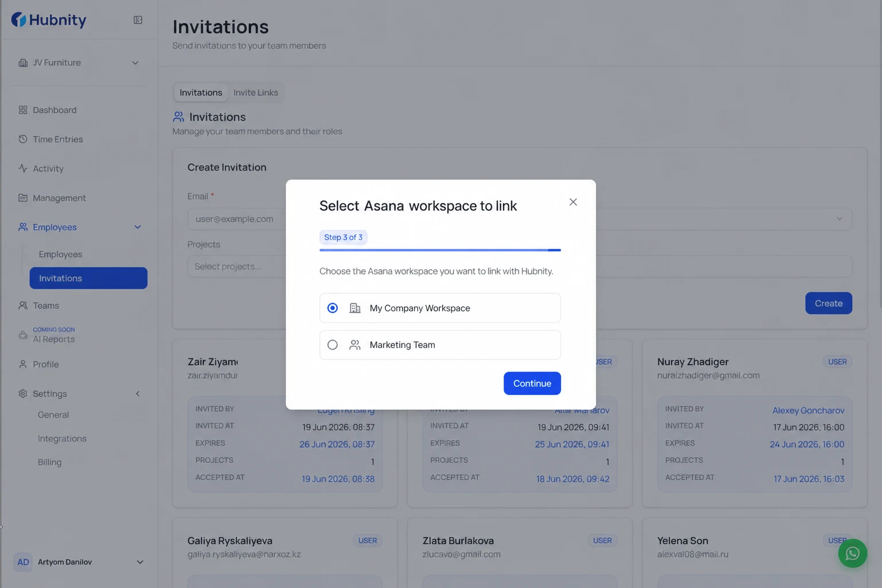
Task: Collapse the Employees submenu chevron
Action: [138, 227]
